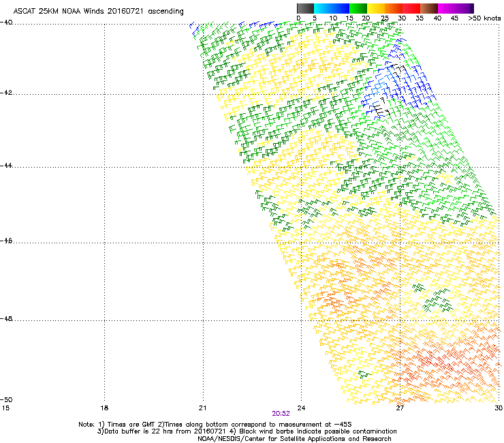
Task: Click the brown 35-40 knots color swatch
Action: [x=429, y=8]
